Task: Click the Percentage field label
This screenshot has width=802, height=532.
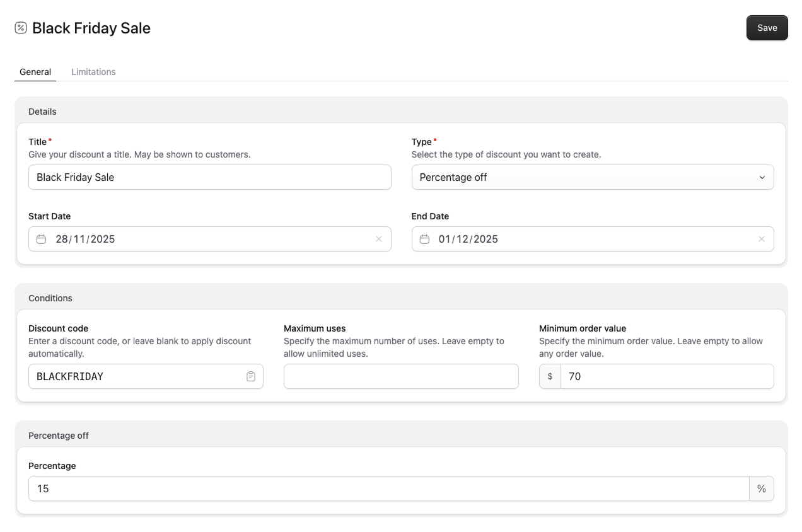Action: tap(52, 466)
